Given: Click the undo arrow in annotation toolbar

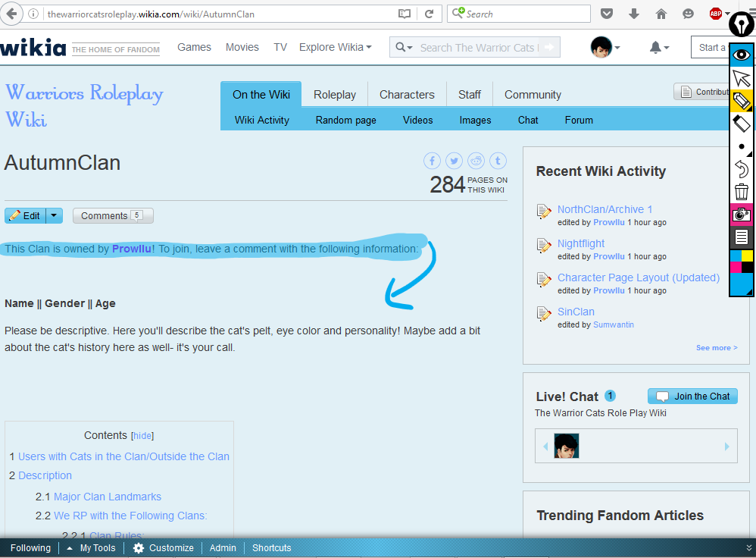Looking at the screenshot, I should pos(741,169).
